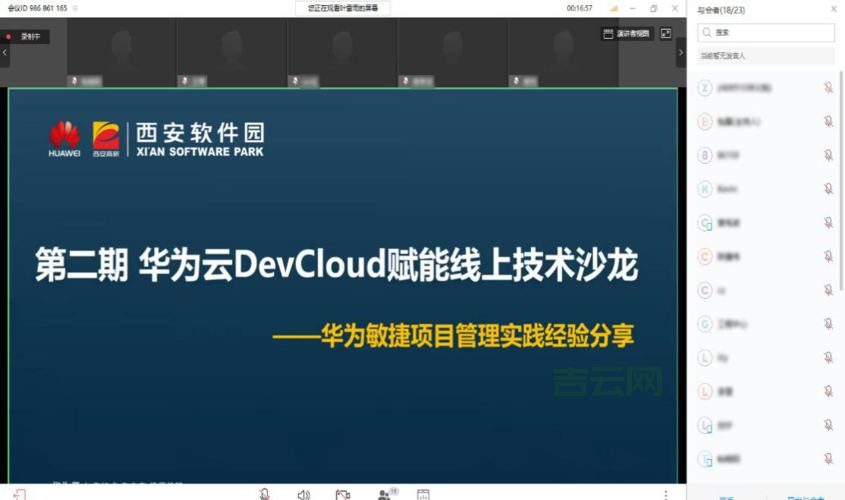Toggle muted mic for participant Kevin
Screen dimensions: 845x500
point(828,188)
